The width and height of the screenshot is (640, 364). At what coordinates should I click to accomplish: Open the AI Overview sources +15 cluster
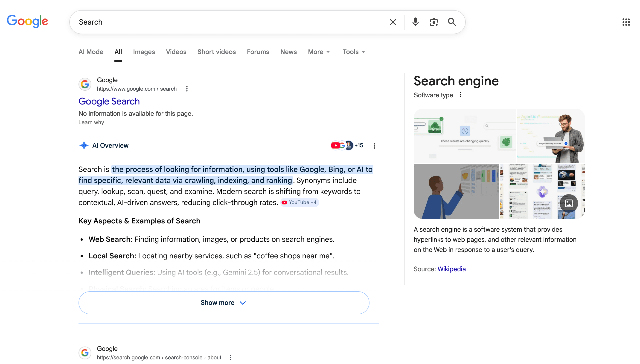(347, 145)
